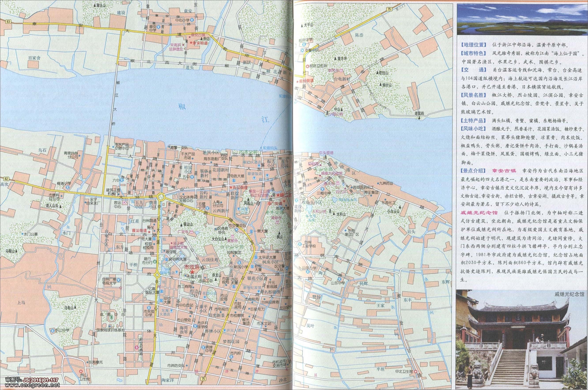Click the red cross icon at 前所卫生所
The width and height of the screenshot is (588, 390).
click(308, 66)
